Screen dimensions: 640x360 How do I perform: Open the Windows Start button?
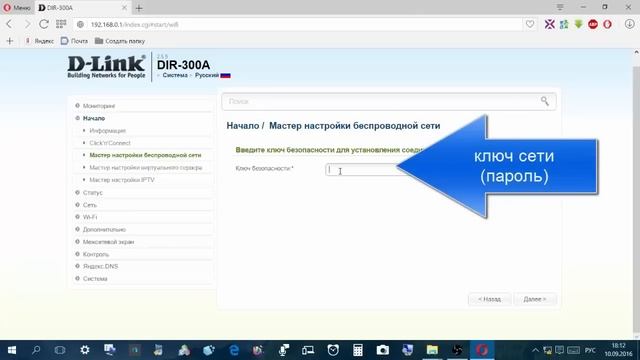tap(12, 350)
